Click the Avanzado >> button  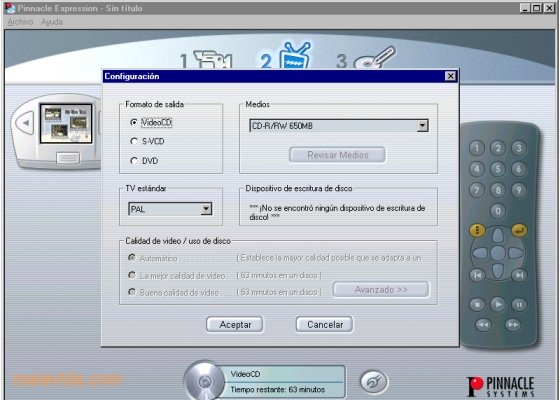[x=381, y=290]
